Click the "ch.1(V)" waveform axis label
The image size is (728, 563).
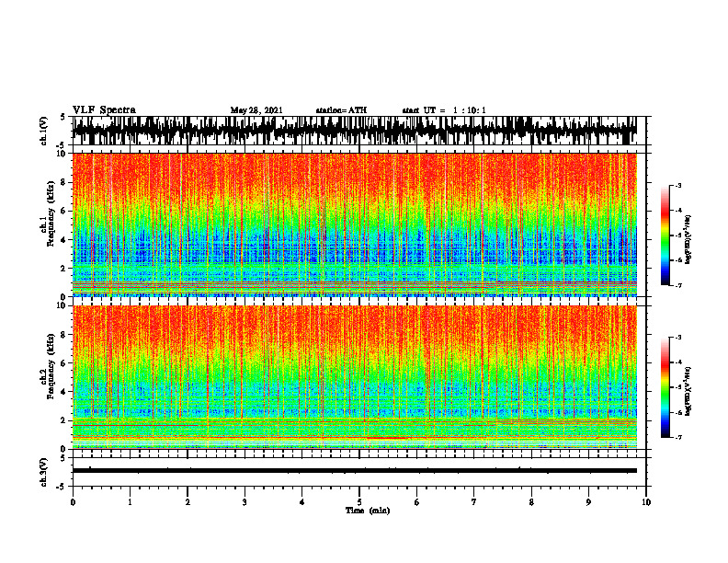(x=44, y=131)
